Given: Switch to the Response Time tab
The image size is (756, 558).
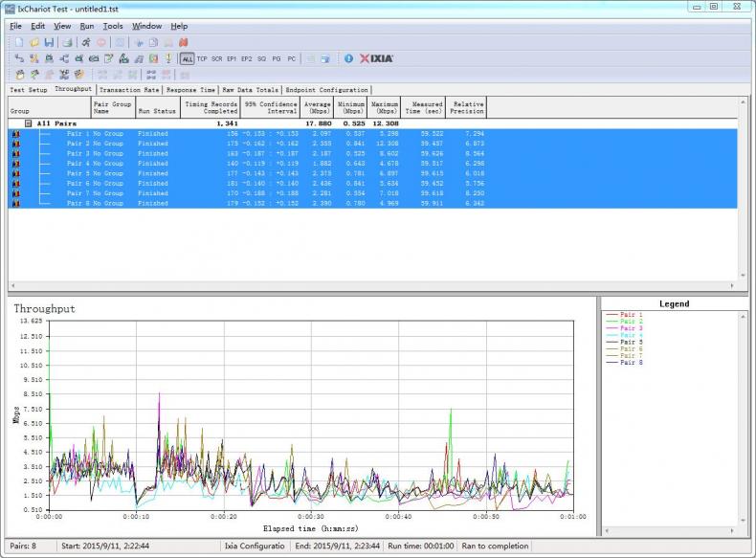Looking at the screenshot, I should point(191,90).
